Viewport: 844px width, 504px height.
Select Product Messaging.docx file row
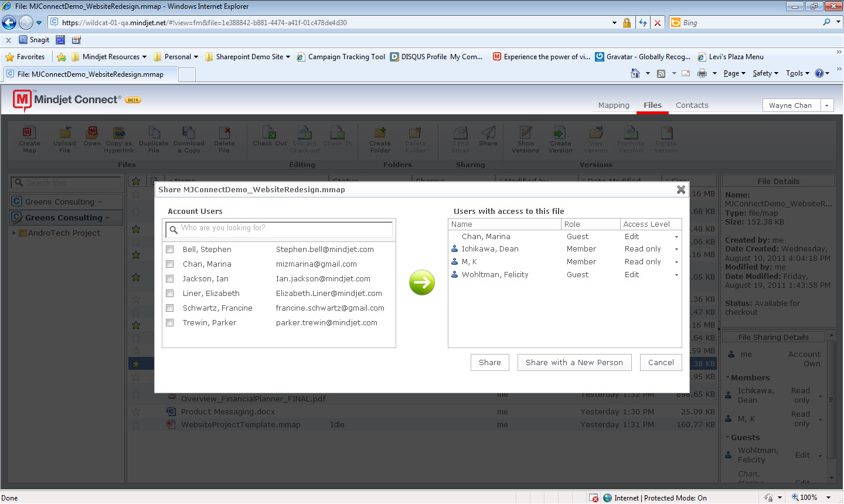(422, 412)
